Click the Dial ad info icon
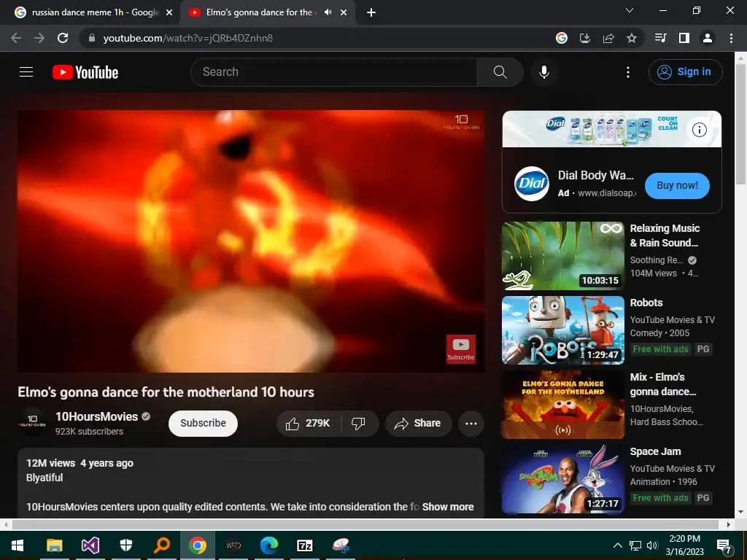The image size is (747, 560). 699,130
